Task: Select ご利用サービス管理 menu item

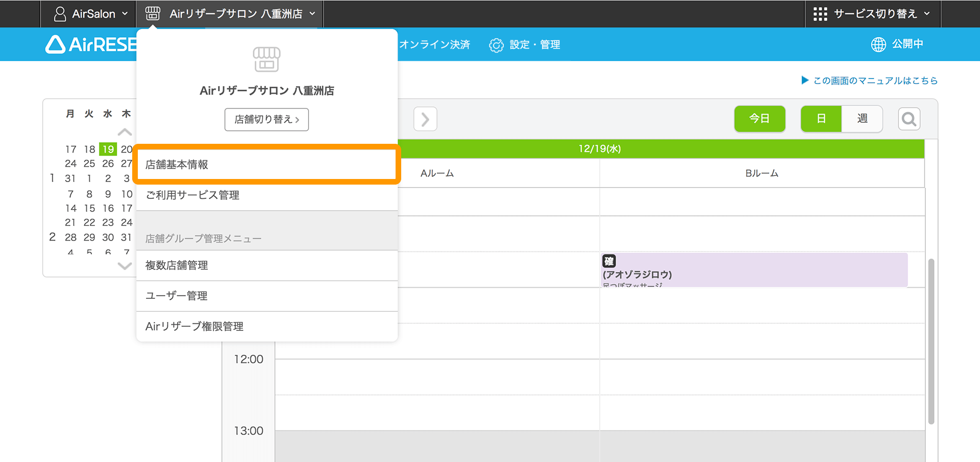Action: [266, 195]
